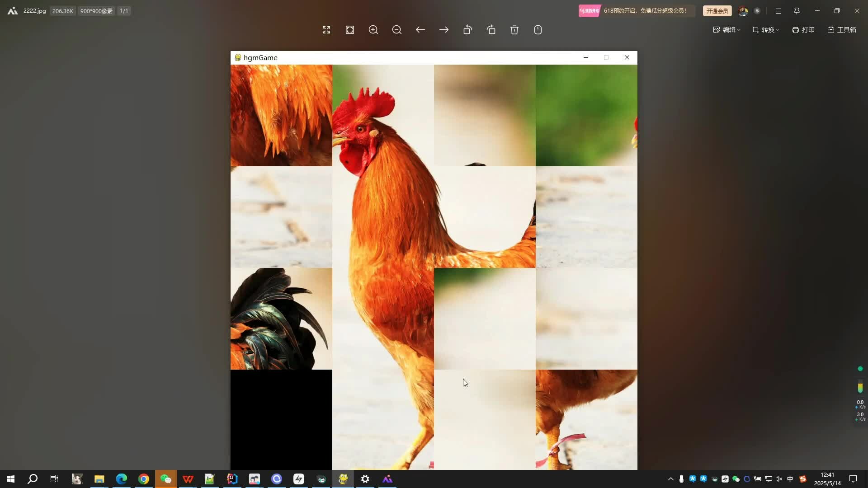Open the 工具箱 toolbox
The height and width of the screenshot is (488, 868).
pos(842,30)
